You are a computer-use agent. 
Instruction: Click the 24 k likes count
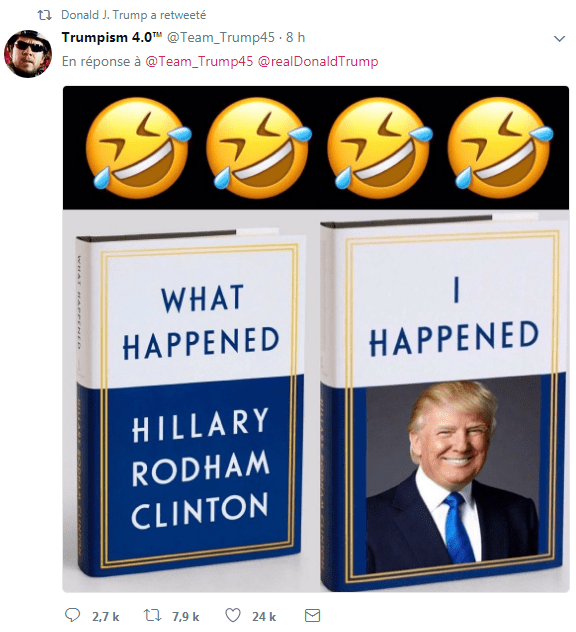pyautogui.click(x=264, y=616)
